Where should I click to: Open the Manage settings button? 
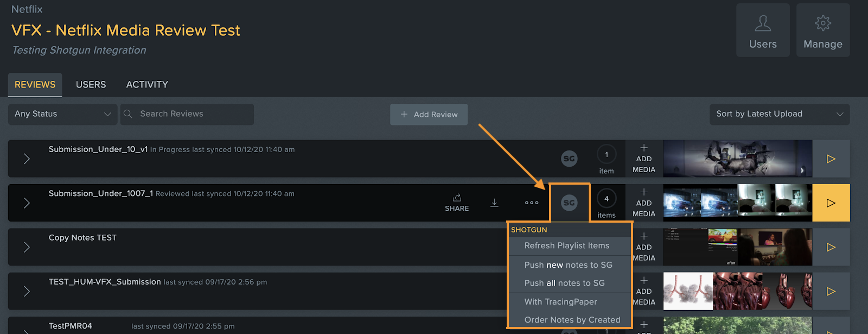coord(823,30)
